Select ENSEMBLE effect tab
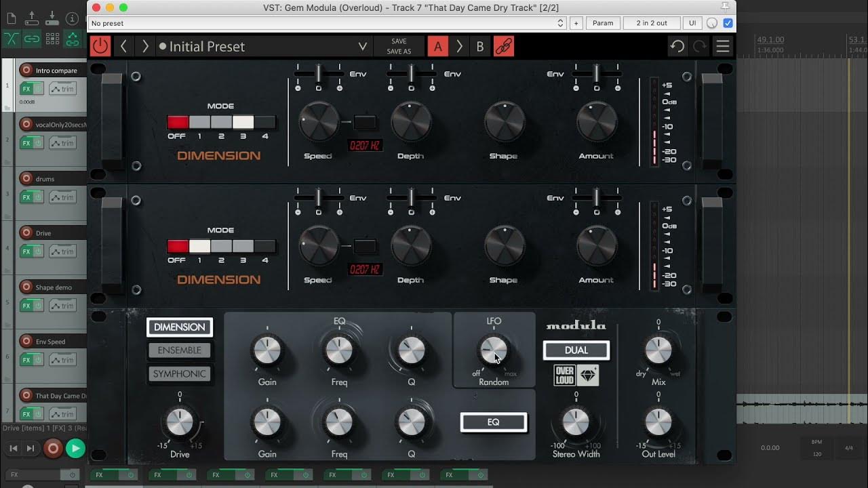This screenshot has width=868, height=488. point(180,350)
